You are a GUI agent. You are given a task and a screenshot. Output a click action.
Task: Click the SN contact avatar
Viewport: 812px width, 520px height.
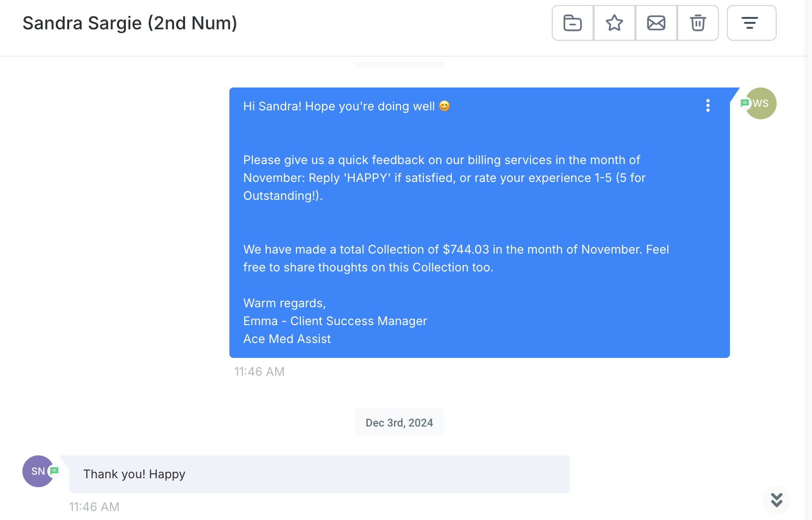coord(37,471)
